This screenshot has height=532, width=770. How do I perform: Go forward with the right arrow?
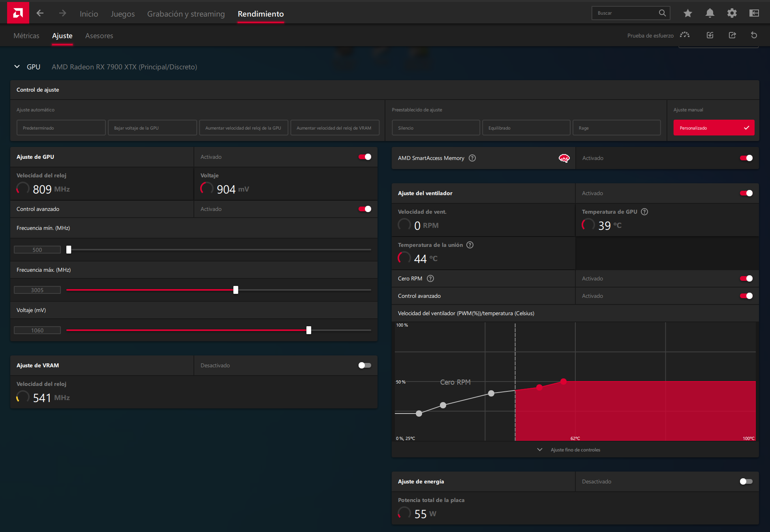point(62,13)
